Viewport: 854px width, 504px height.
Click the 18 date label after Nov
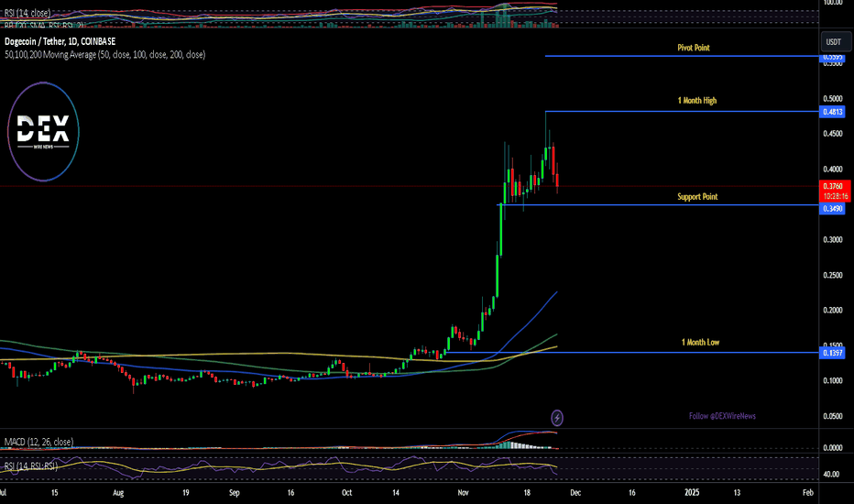527,493
